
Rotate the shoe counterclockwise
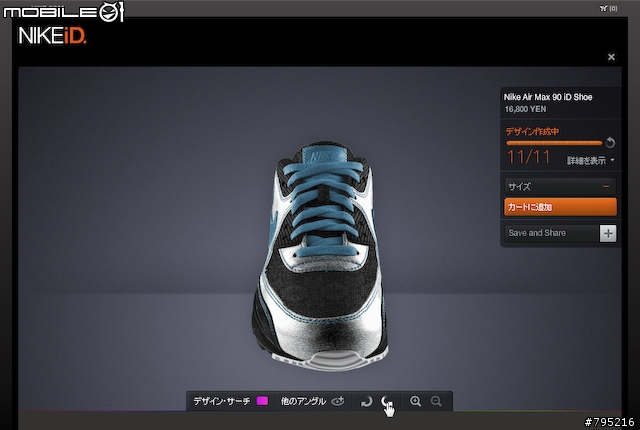tap(367, 401)
